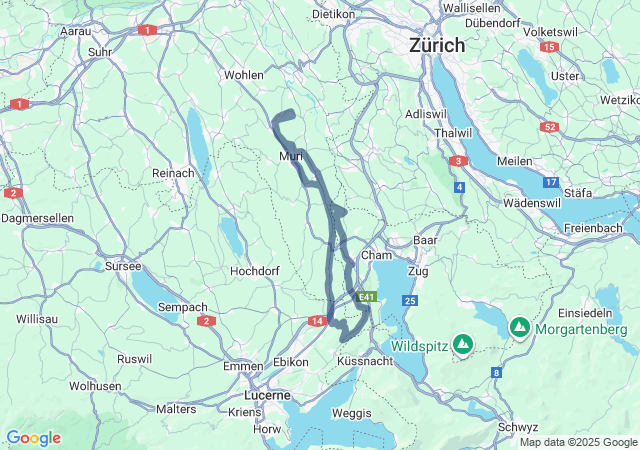Click the Muri town label
The width and height of the screenshot is (640, 450).
pos(291,156)
